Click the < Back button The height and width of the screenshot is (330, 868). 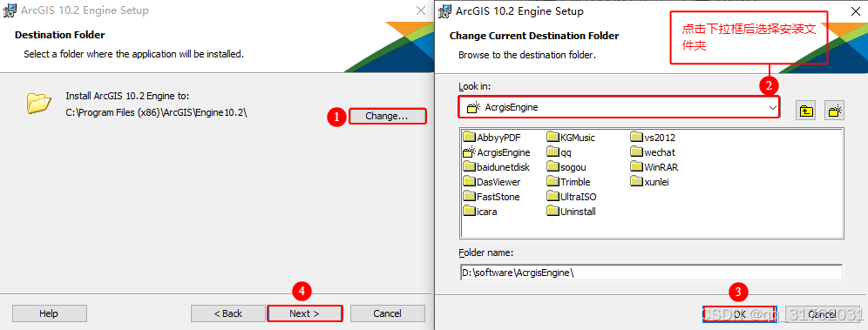[228, 313]
